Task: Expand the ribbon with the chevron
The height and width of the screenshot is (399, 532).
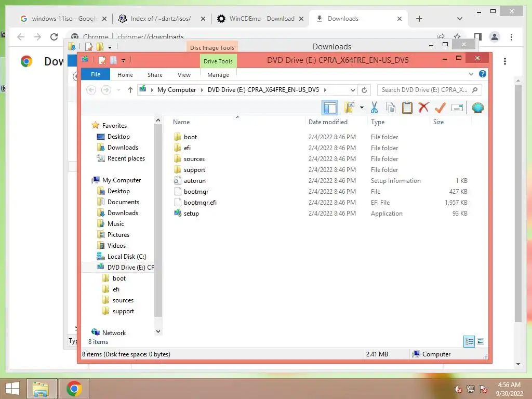Action: pyautogui.click(x=471, y=74)
